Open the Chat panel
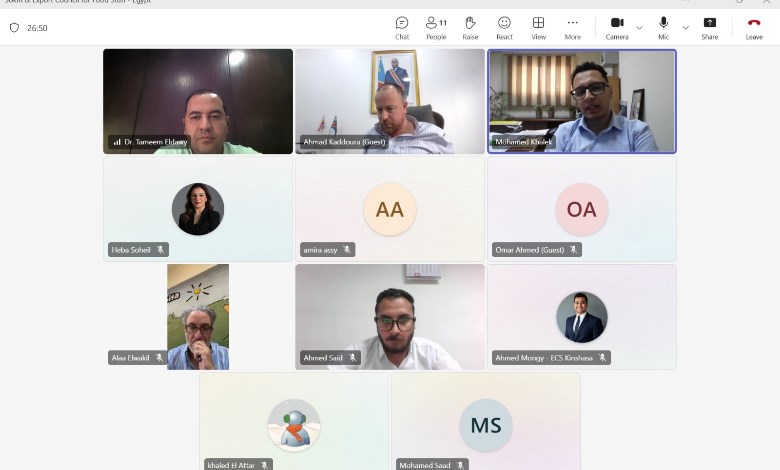Viewport: 780px width, 470px height. click(x=402, y=28)
